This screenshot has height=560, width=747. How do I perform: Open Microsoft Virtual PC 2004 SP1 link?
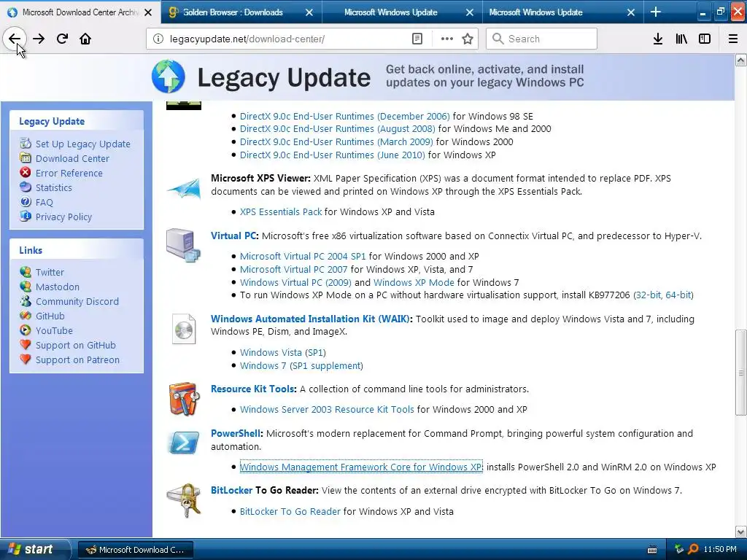(303, 256)
